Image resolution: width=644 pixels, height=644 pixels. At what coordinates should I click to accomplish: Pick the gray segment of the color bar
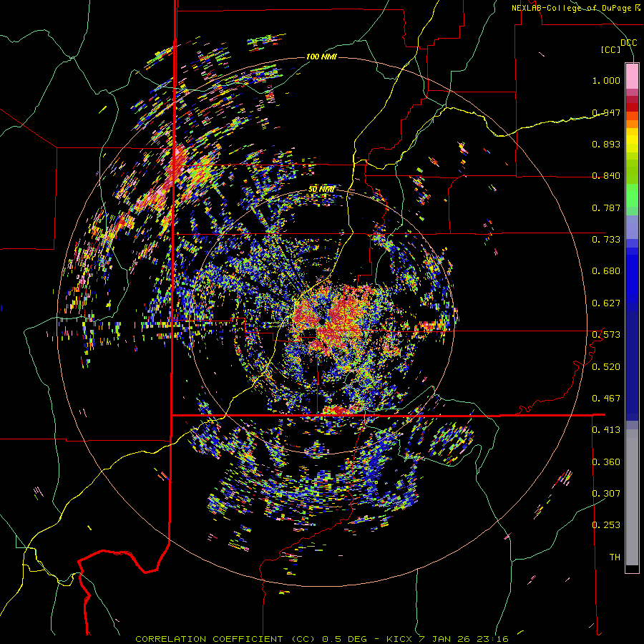pos(632,497)
